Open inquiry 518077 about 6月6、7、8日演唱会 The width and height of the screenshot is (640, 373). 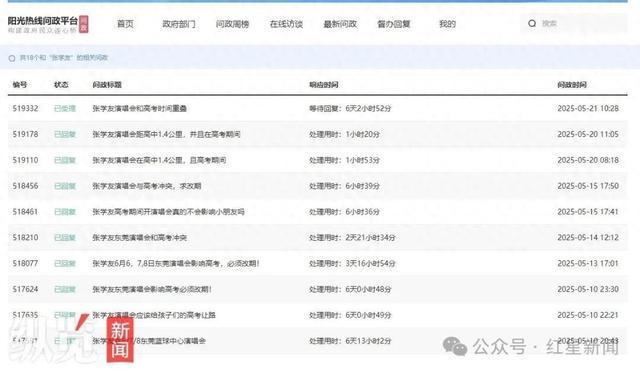pos(176,264)
